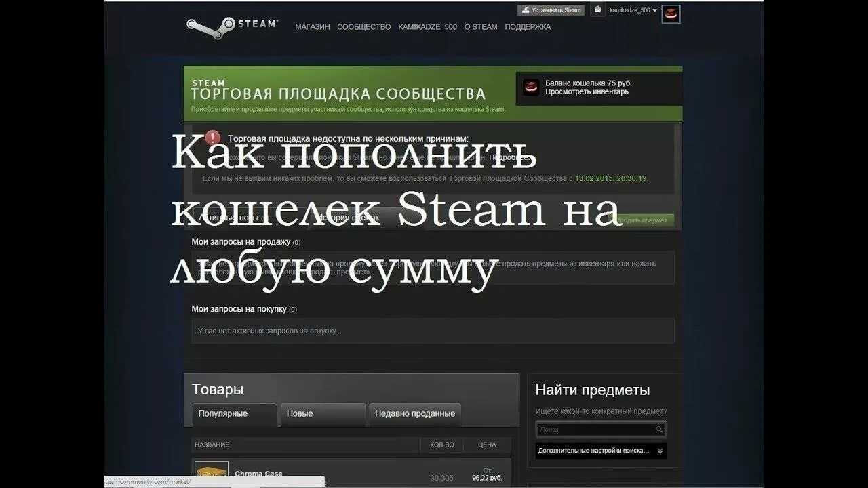Viewport: 868px width, 488px height.
Task: Click the red warning exclamation icon
Action: (213, 138)
